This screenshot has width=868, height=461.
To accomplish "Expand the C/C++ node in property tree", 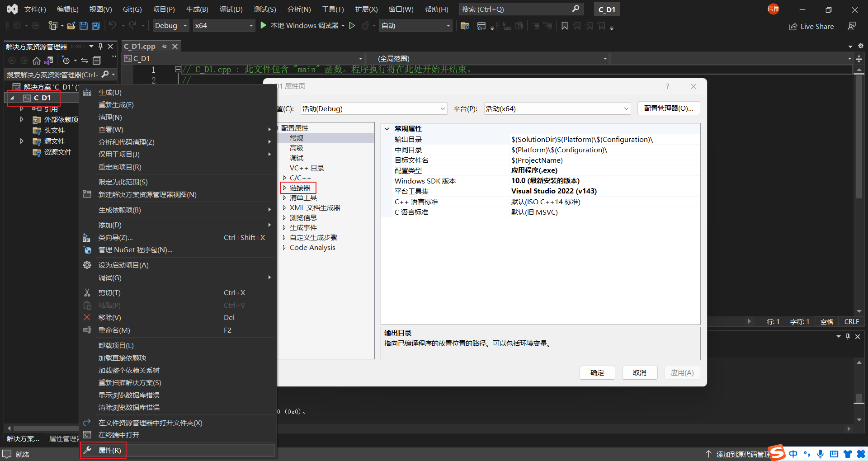I will [284, 178].
